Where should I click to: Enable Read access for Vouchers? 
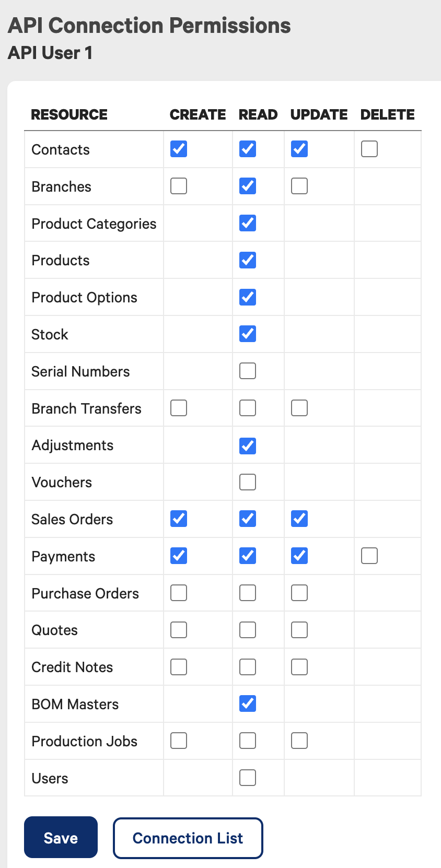tap(248, 482)
